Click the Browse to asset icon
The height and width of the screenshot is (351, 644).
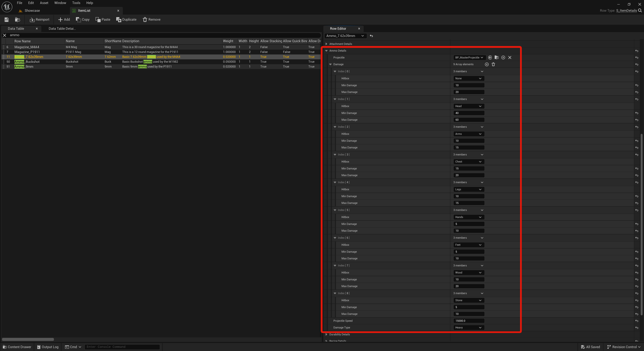pyautogui.click(x=17, y=19)
